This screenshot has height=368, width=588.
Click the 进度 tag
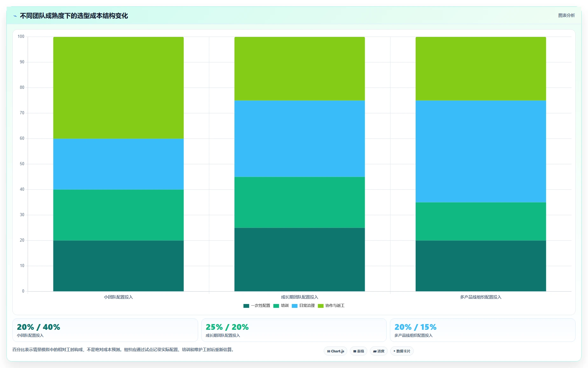(x=378, y=351)
